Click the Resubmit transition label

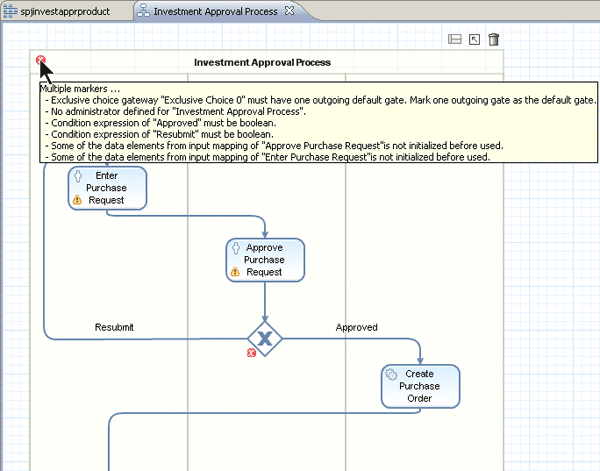coord(114,327)
